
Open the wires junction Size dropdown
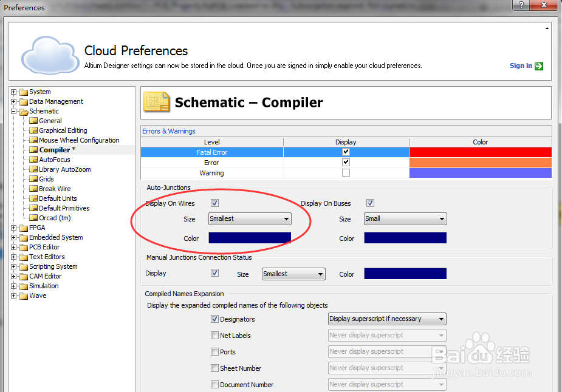click(x=250, y=218)
